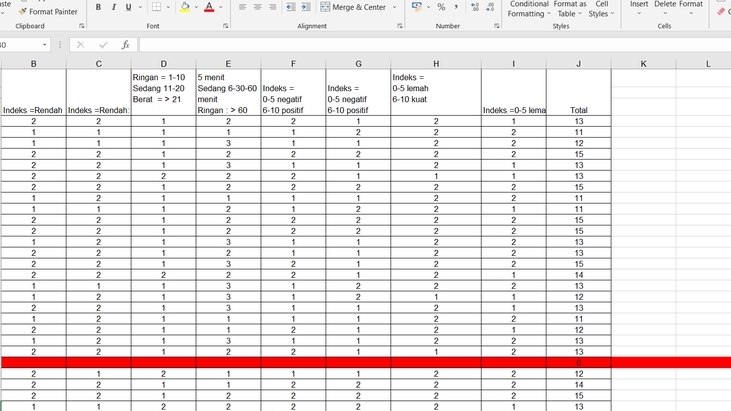Click the Insert cells button
This screenshot has height=411, width=731.
[639, 7]
